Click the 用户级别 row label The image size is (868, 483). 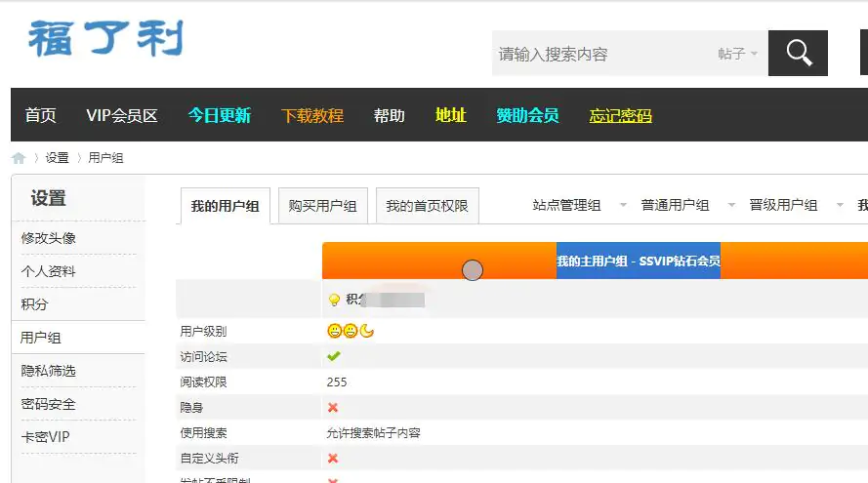click(x=203, y=331)
